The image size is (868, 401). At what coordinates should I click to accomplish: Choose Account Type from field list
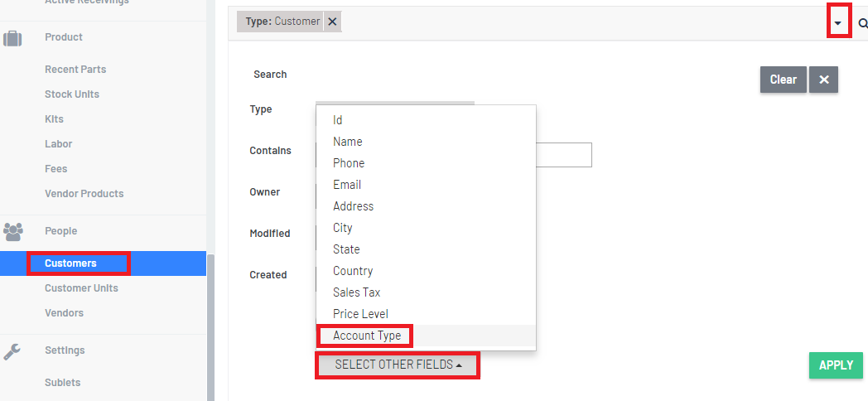367,336
